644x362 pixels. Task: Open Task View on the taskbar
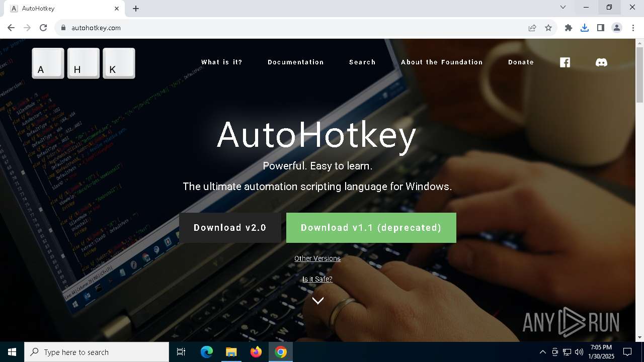click(x=181, y=352)
